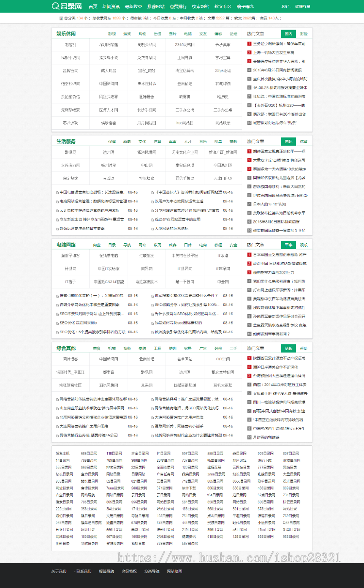This screenshot has height=588, width=364.
Task: Go to 最新收录 in top navigation
Action: click(133, 7)
